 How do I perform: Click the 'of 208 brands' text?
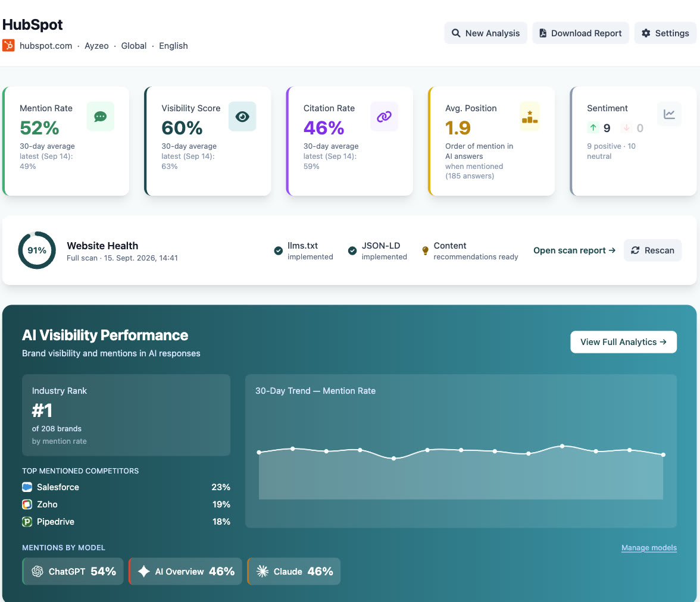57,428
